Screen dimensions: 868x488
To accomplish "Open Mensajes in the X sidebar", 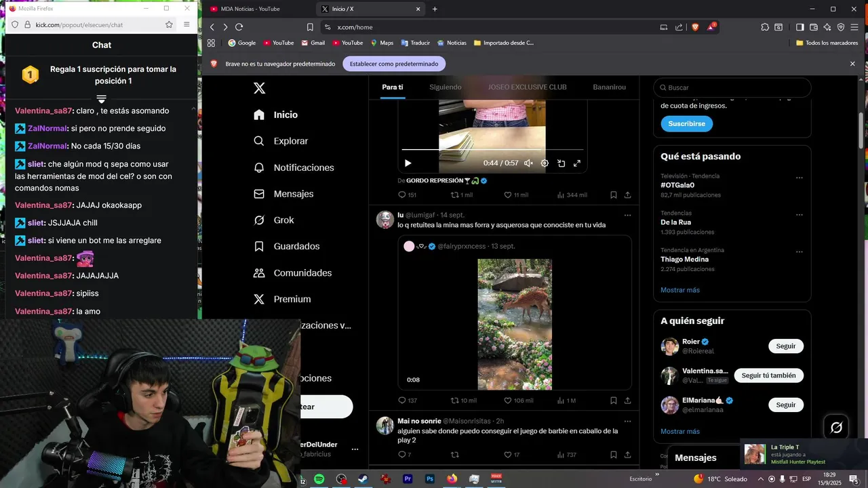I will (x=283, y=194).
